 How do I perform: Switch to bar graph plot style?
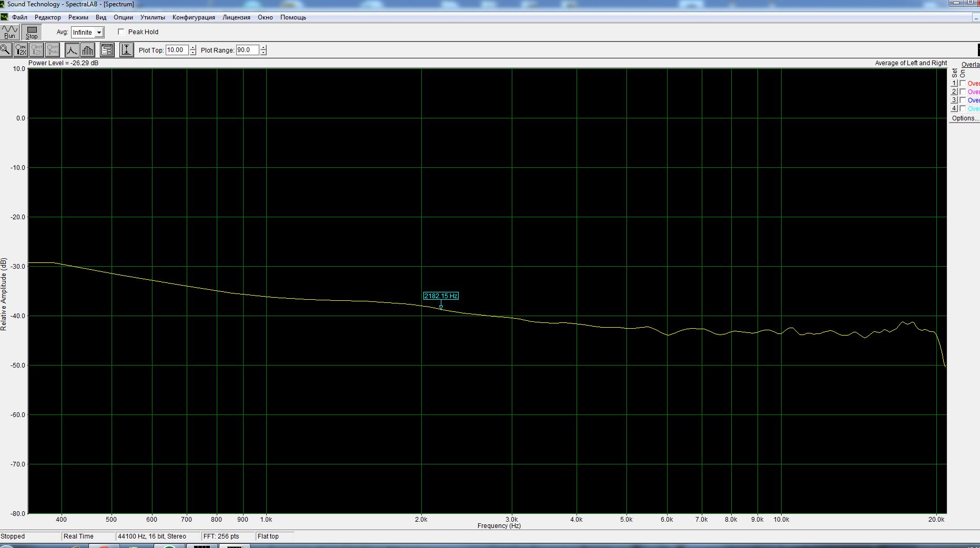coord(88,50)
